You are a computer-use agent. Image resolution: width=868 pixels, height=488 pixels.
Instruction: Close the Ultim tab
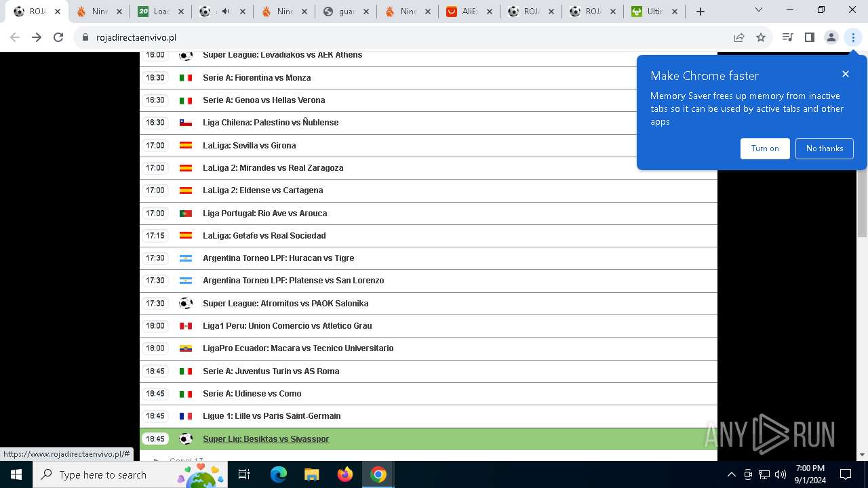[x=674, y=12]
